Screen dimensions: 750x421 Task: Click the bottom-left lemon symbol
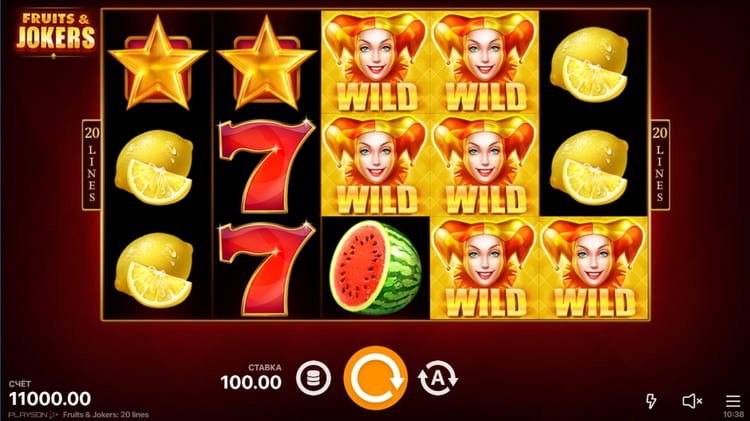tap(154, 270)
